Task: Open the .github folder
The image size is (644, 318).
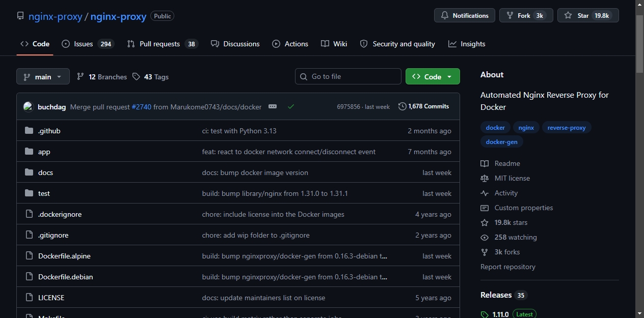Action: pyautogui.click(x=49, y=131)
